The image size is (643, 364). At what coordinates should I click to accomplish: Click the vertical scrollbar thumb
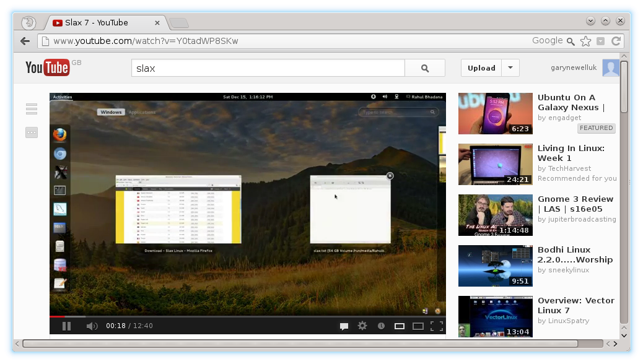coord(624,87)
